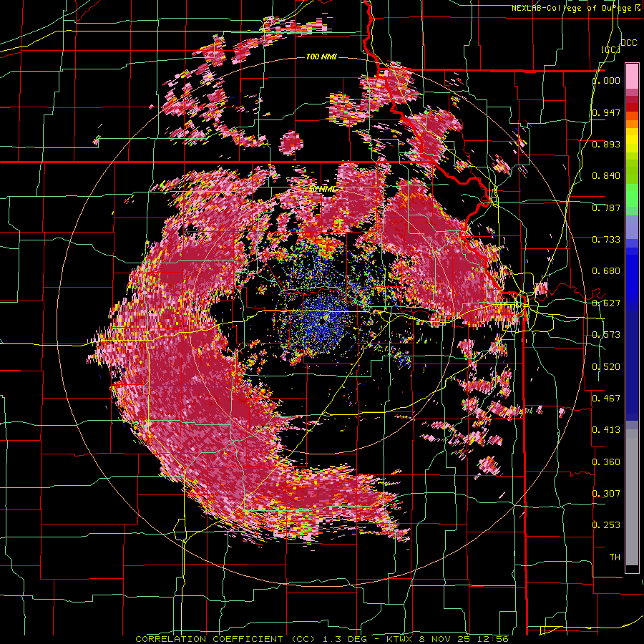This screenshot has width=644, height=644.
Task: Pick the yellow band of the color bar
Action: tap(632, 141)
